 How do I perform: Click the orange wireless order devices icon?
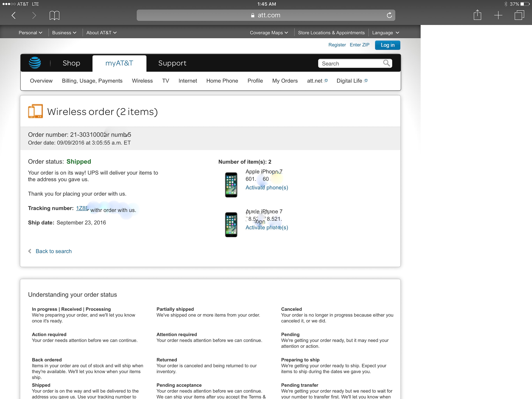coord(35,111)
